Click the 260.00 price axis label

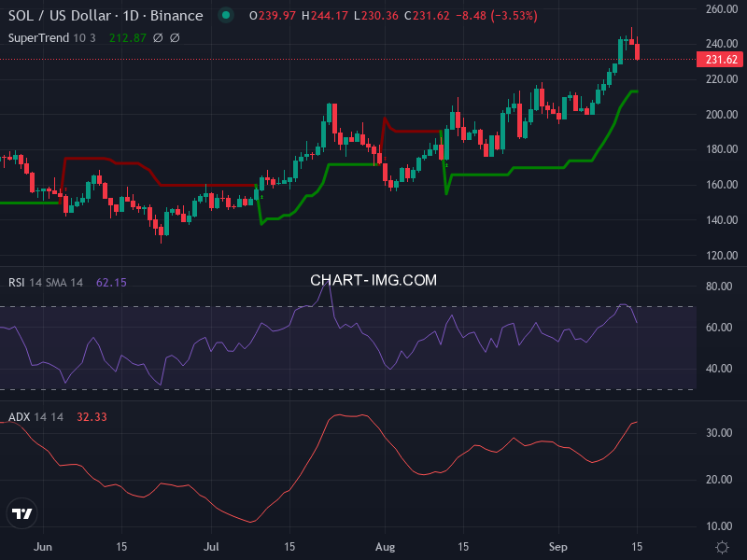click(721, 9)
